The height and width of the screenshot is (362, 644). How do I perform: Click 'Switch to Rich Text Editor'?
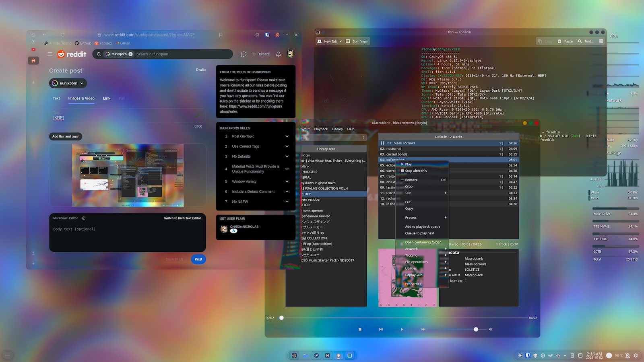182,218
